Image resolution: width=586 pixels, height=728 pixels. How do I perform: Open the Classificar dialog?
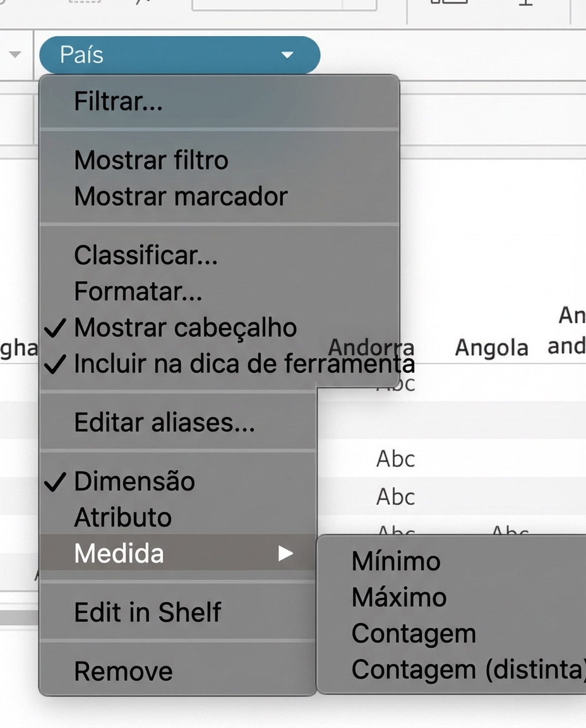click(x=145, y=256)
